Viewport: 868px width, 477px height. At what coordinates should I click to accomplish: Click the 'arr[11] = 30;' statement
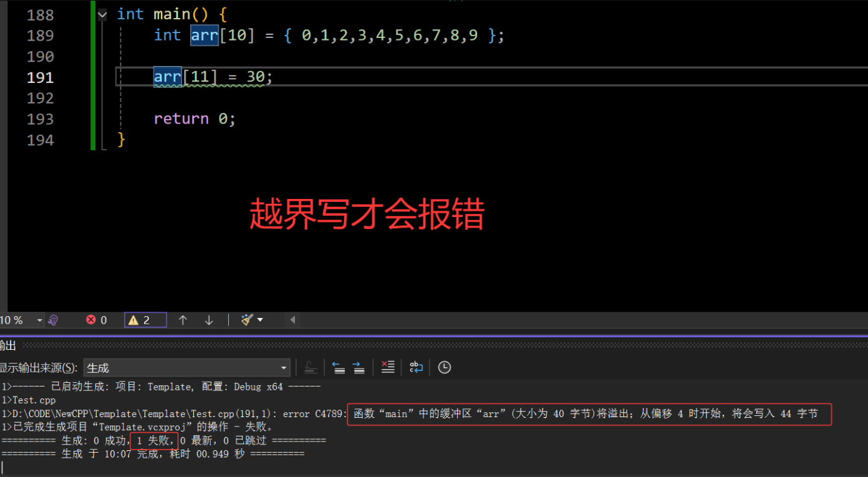point(213,77)
